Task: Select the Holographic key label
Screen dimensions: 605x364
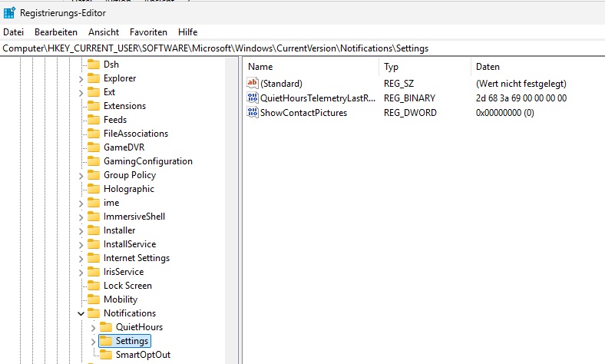Action: pyautogui.click(x=129, y=189)
